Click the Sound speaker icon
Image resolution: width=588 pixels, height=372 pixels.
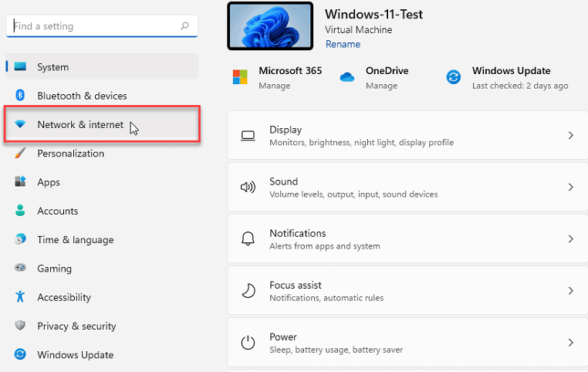pyautogui.click(x=248, y=187)
